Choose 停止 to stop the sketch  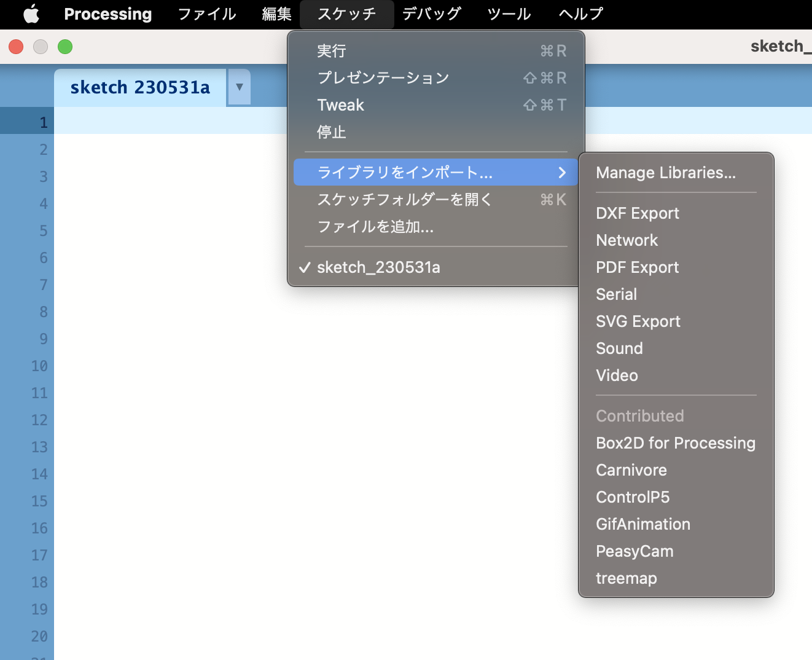pyautogui.click(x=332, y=132)
